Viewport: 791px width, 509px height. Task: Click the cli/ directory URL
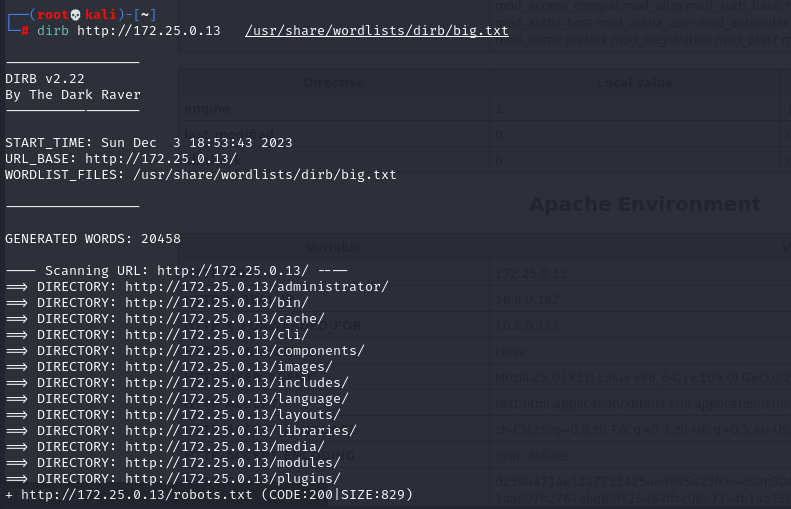[x=217, y=335]
